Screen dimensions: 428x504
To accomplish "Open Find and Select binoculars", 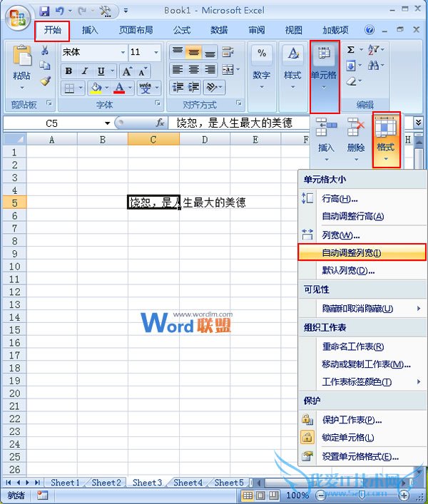I will coord(373,66).
